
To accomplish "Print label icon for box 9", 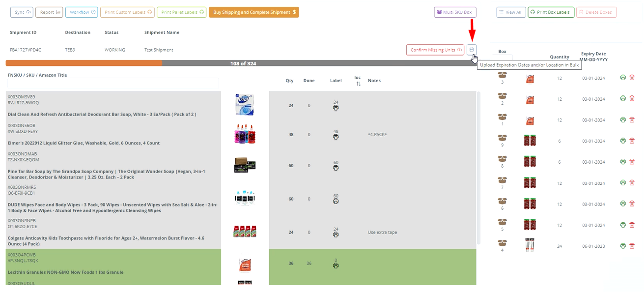I will point(623,141).
